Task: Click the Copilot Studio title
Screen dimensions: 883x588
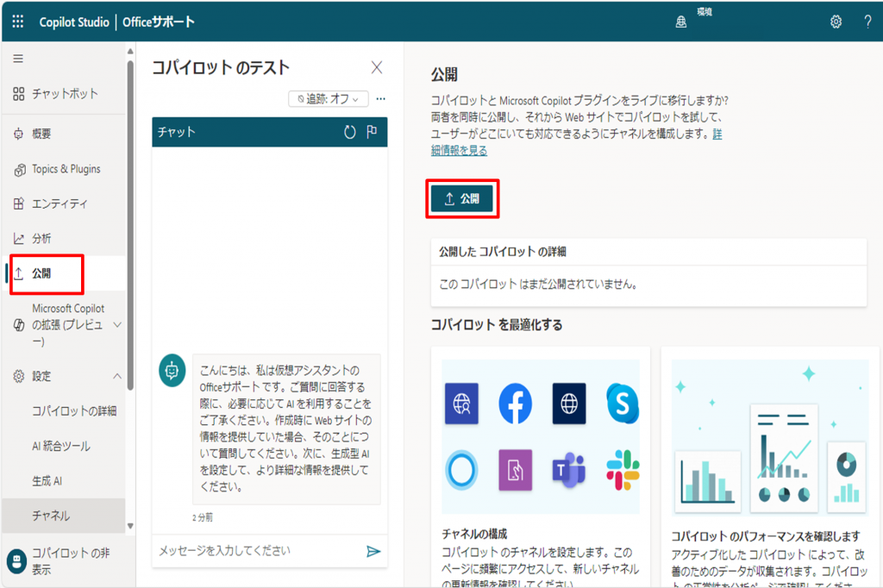Action: click(74, 22)
